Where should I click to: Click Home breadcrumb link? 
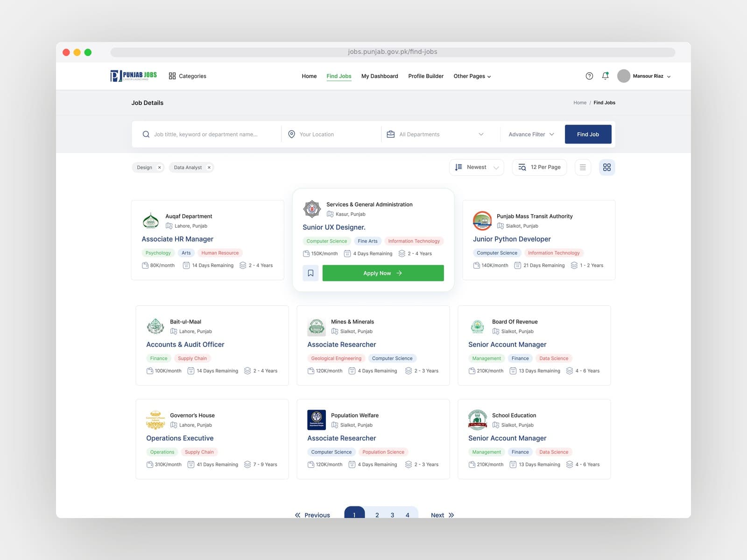tap(580, 103)
